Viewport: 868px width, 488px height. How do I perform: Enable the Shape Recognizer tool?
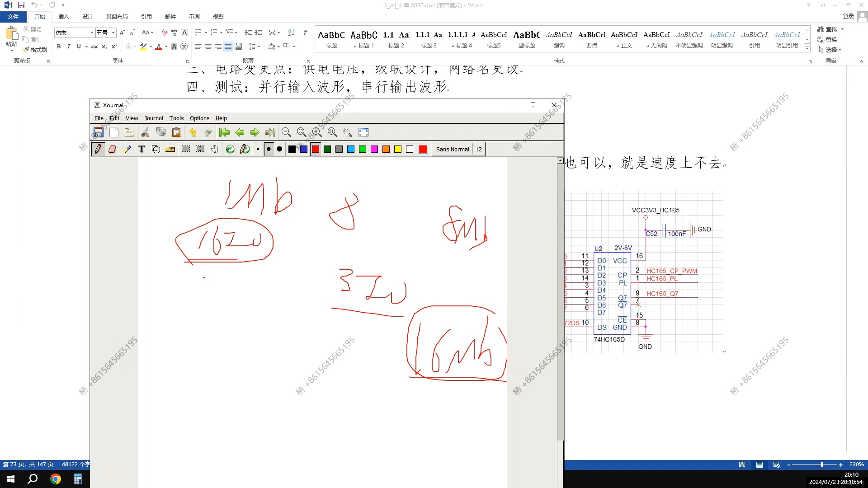coord(156,149)
